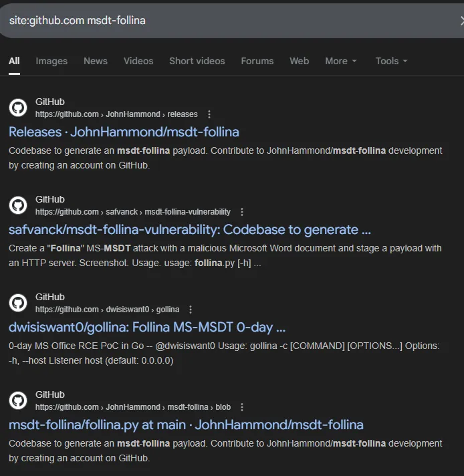Go to the Forums tab
The width and height of the screenshot is (464, 476).
(x=257, y=61)
